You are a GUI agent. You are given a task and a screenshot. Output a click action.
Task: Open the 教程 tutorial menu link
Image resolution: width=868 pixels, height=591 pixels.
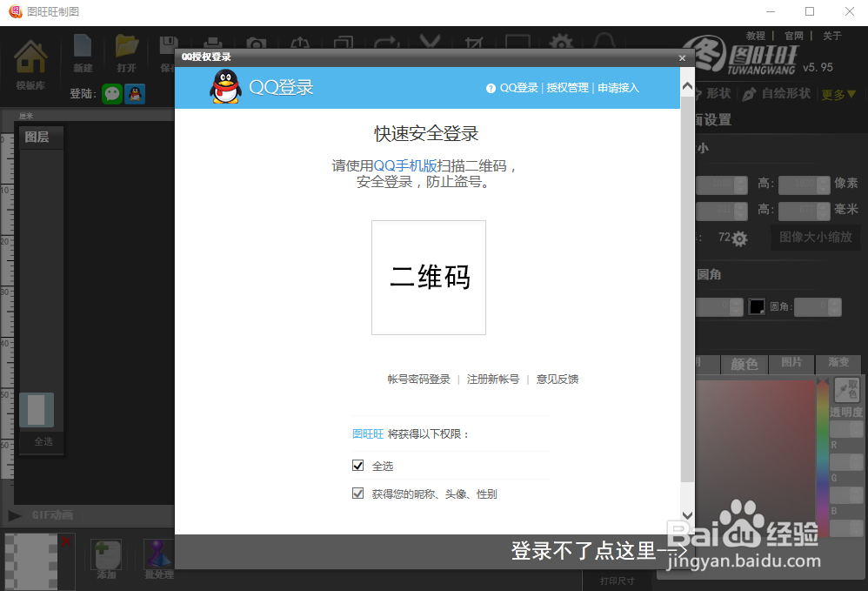coord(755,36)
